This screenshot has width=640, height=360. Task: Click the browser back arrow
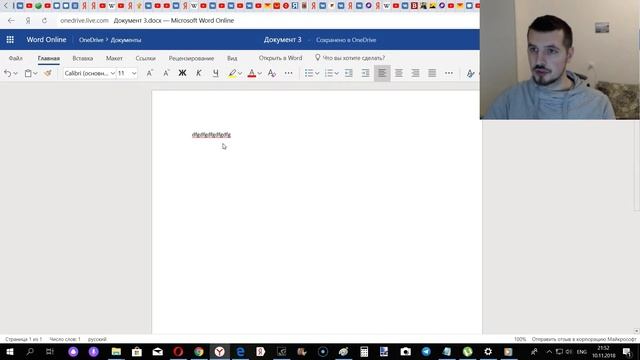11,20
